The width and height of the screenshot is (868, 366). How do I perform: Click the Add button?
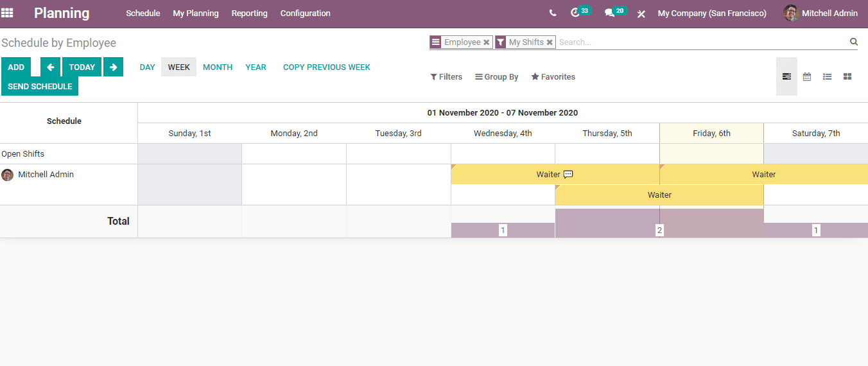pyautogui.click(x=16, y=67)
